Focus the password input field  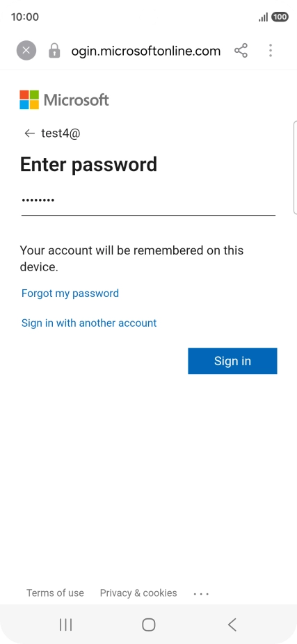pos(148,201)
